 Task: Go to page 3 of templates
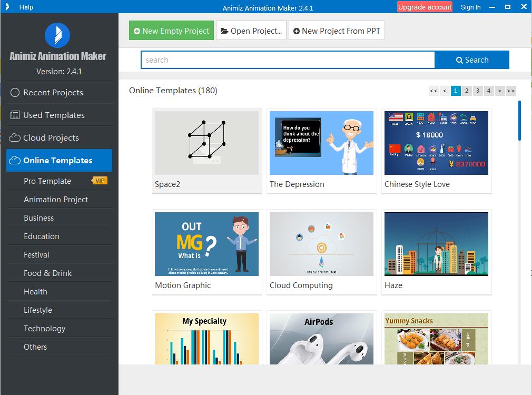[478, 91]
